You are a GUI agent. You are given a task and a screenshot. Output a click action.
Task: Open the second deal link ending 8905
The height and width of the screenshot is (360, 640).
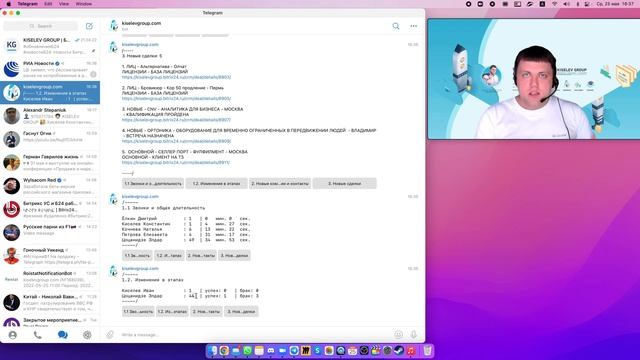pyautogui.click(x=176, y=98)
